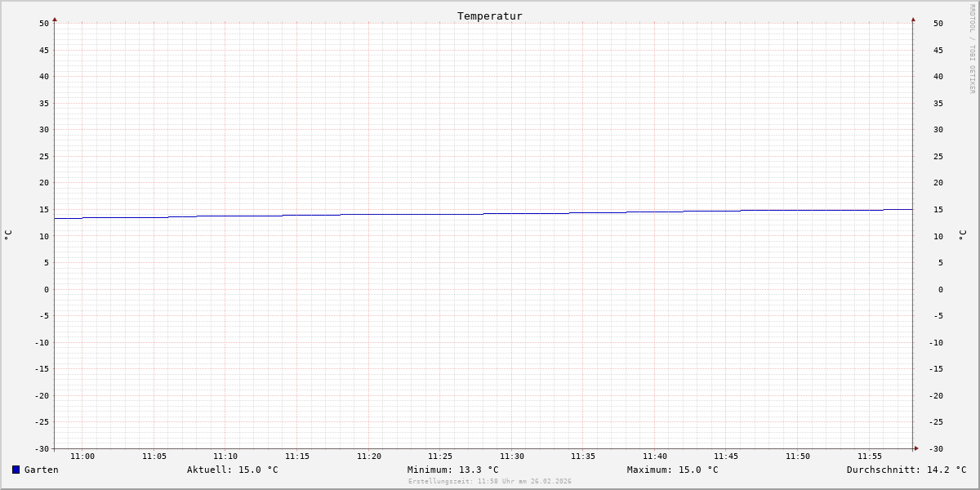The height and width of the screenshot is (490, 980).
Task: Click the left-axis 25 label
Action: click(44, 156)
